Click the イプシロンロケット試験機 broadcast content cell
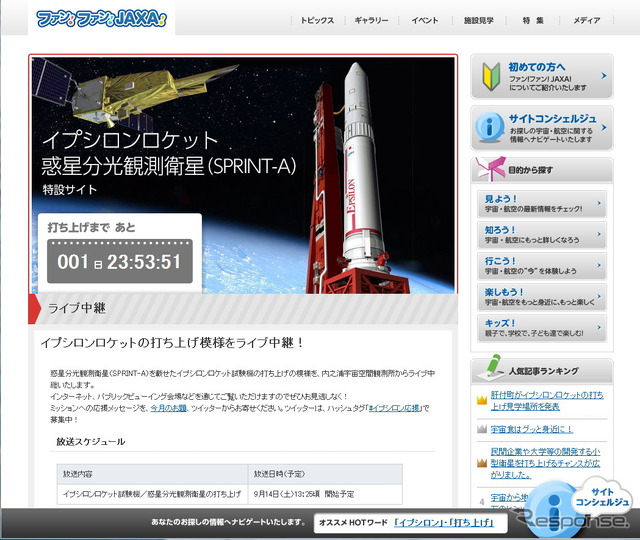Screen dimensions: 640x540 [152, 494]
